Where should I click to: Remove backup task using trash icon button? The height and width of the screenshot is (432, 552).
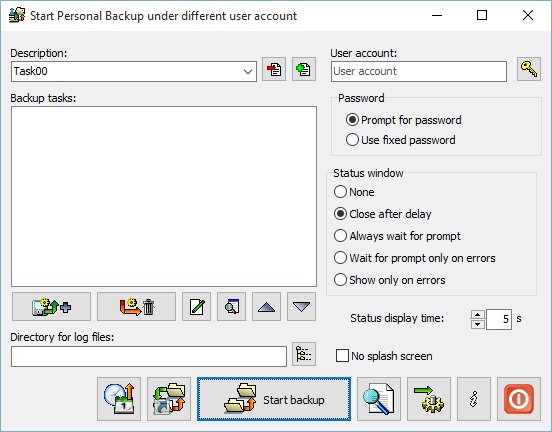[137, 307]
